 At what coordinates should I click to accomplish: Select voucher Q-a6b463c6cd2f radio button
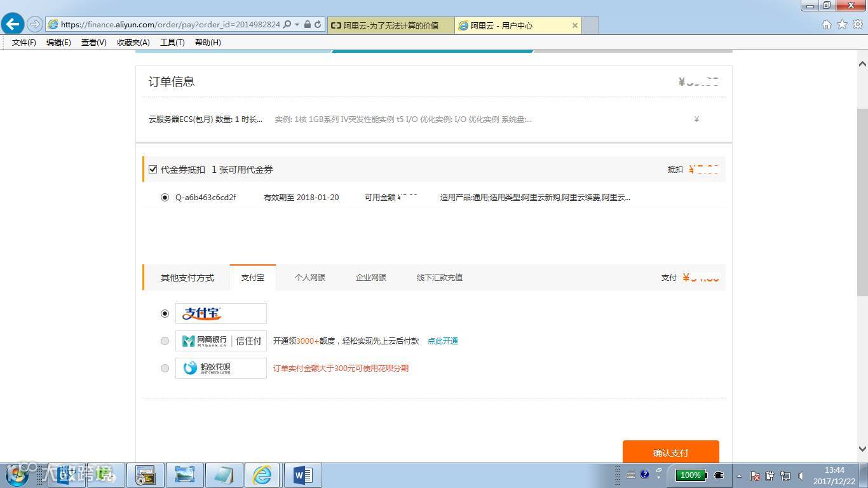[165, 198]
